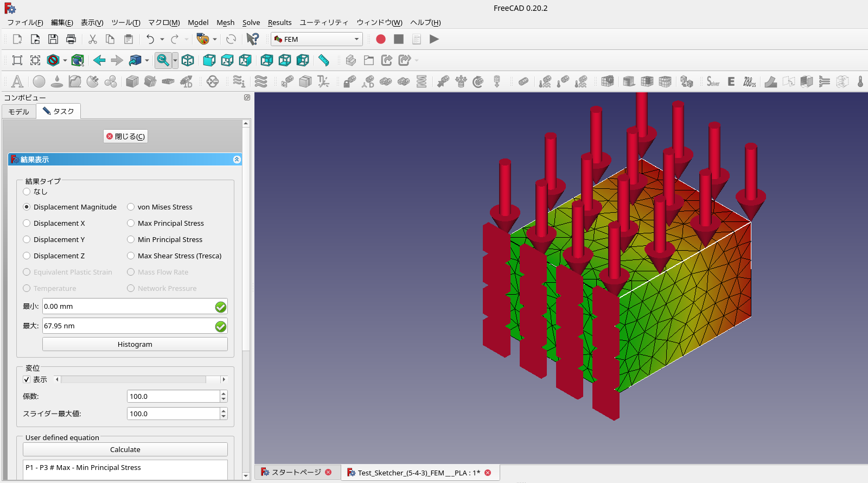Switch to the モデル tab
This screenshot has height=483, width=868.
click(x=19, y=112)
